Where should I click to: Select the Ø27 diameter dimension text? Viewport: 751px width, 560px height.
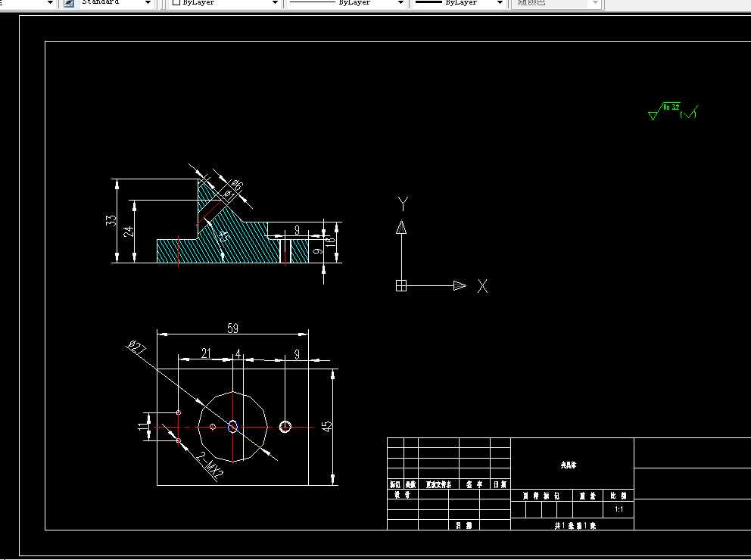click(x=136, y=347)
